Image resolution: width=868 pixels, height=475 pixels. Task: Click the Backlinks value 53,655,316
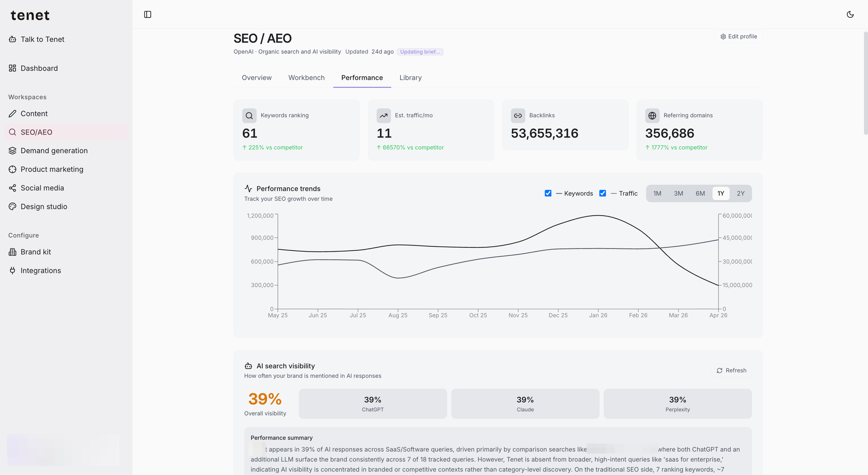tap(545, 133)
